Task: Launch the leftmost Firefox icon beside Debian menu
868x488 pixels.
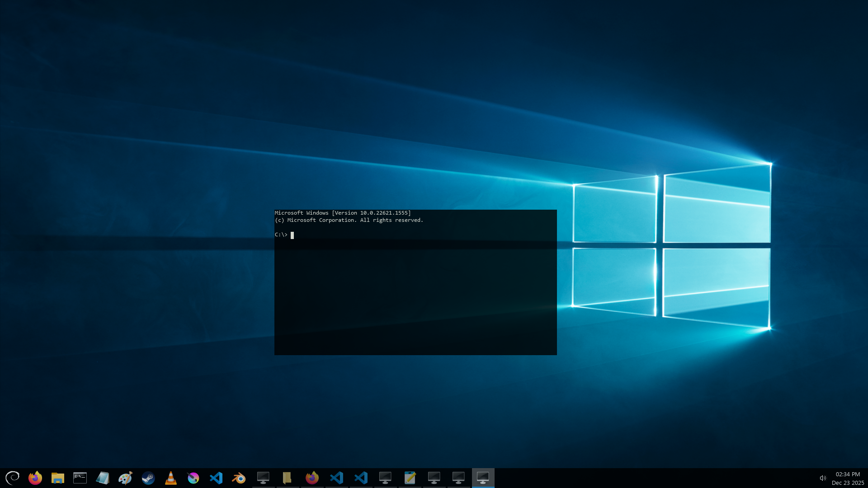Action: 35,478
